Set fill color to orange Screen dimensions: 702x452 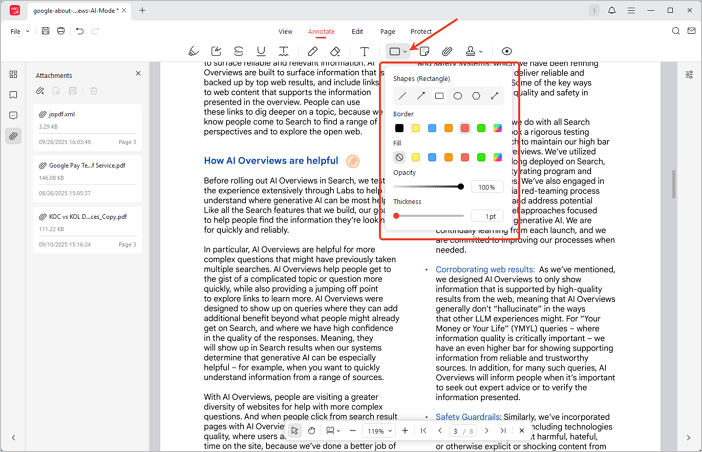coord(448,157)
